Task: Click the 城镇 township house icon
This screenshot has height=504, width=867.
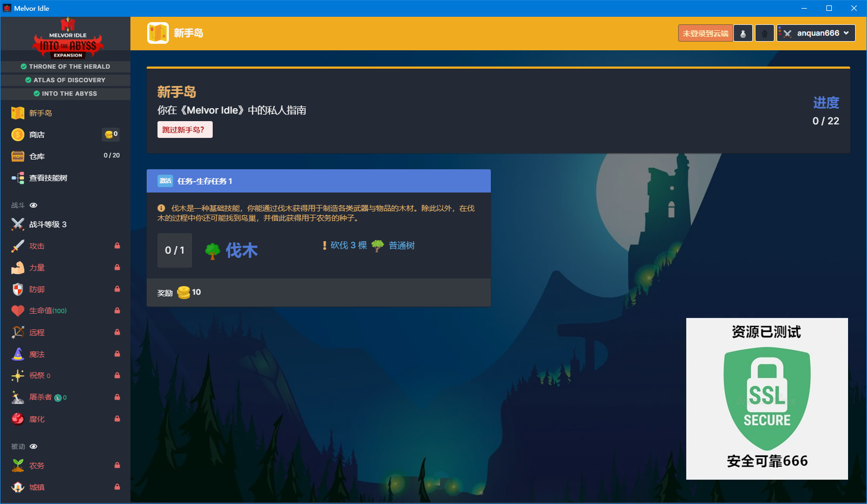Action: coord(18,487)
